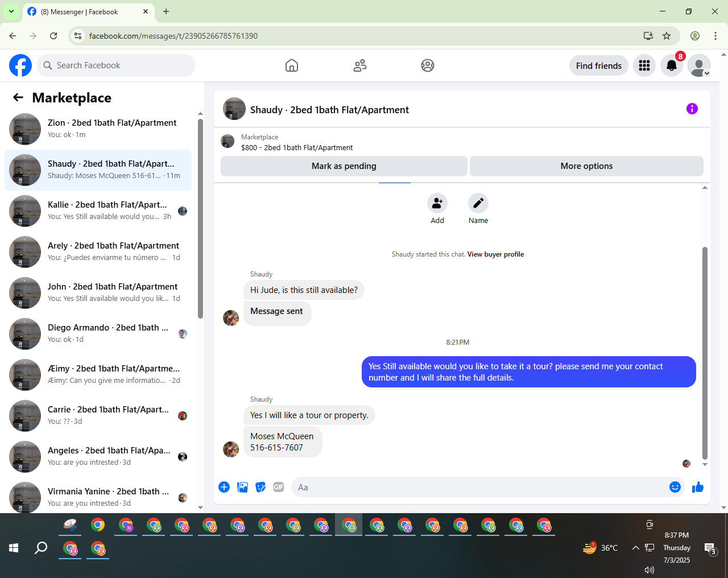Open the Chrome three-dot menu

coord(715,36)
